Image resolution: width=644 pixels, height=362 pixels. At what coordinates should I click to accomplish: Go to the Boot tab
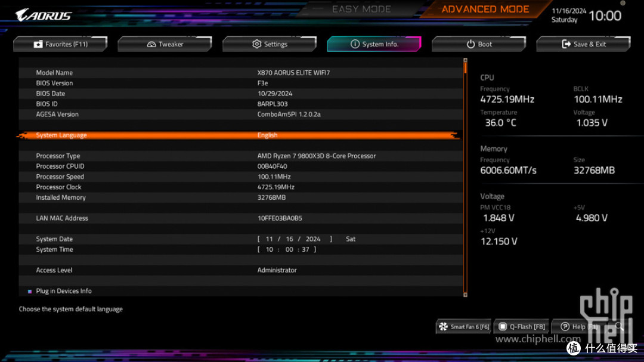(479, 44)
